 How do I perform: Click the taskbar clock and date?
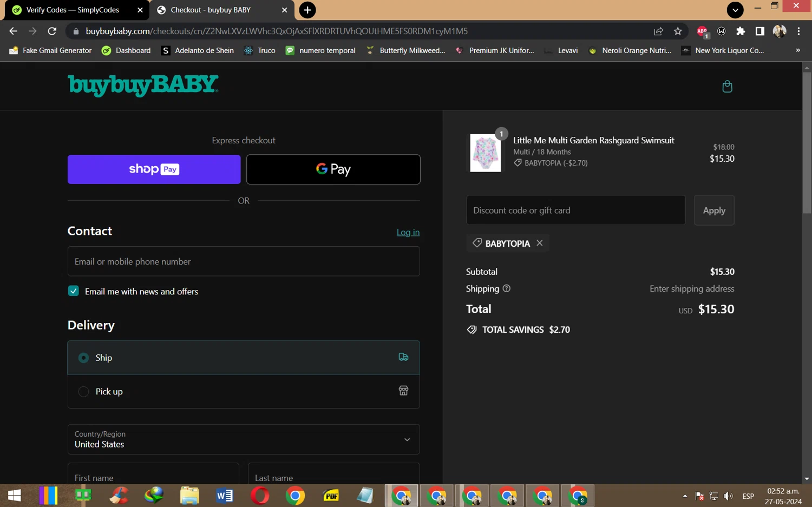[x=783, y=496]
